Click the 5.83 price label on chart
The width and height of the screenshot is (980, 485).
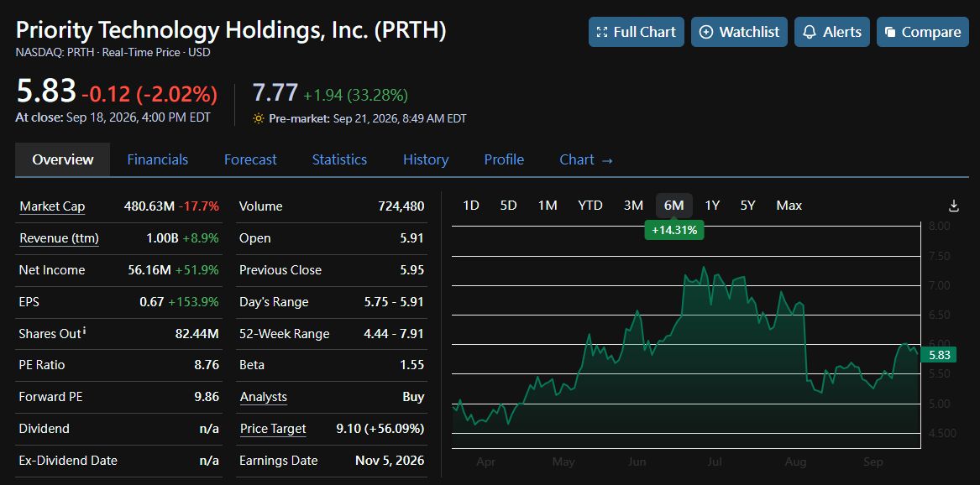[x=940, y=355]
